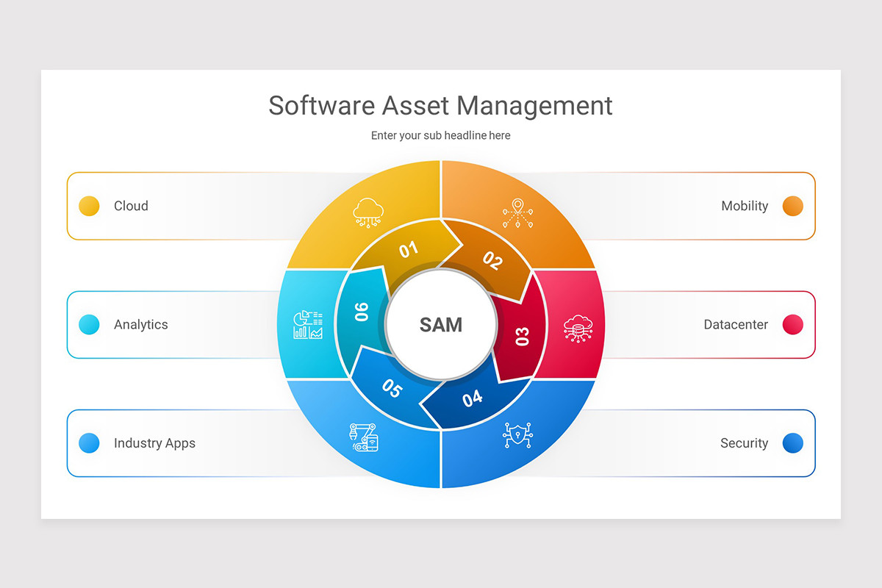Select the cyan circle next to Analytics
The image size is (882, 588).
[x=89, y=324]
